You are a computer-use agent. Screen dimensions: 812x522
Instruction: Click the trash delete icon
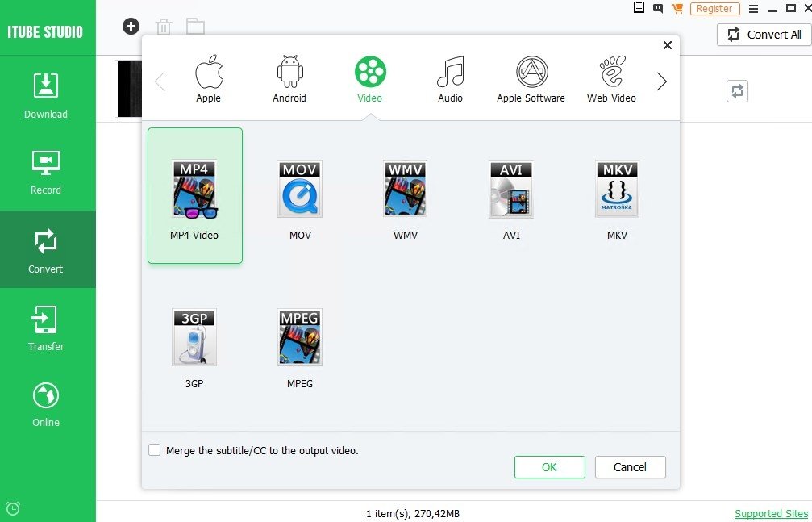(x=164, y=27)
